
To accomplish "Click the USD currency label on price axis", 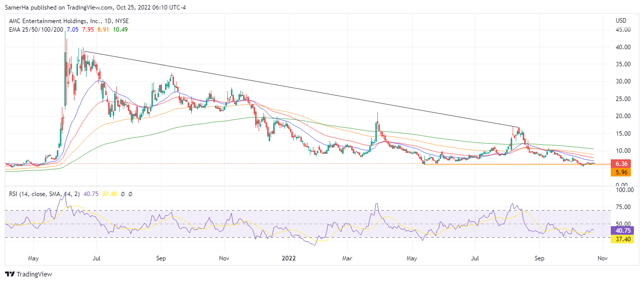I will tap(621, 21).
